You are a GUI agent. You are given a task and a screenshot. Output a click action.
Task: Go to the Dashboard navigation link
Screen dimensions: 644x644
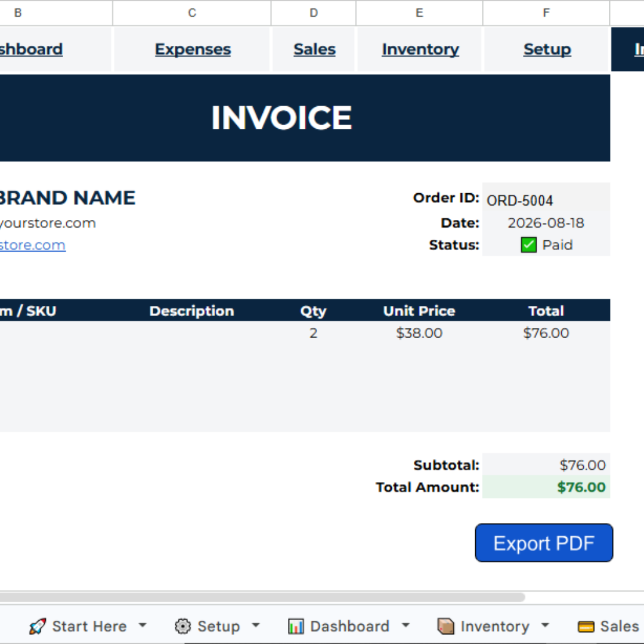31,49
